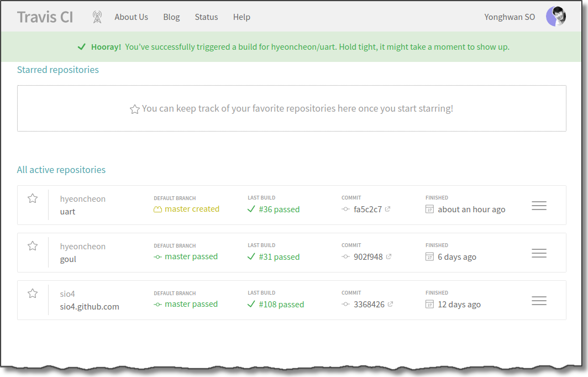Go to the Blog menu item

pos(171,17)
